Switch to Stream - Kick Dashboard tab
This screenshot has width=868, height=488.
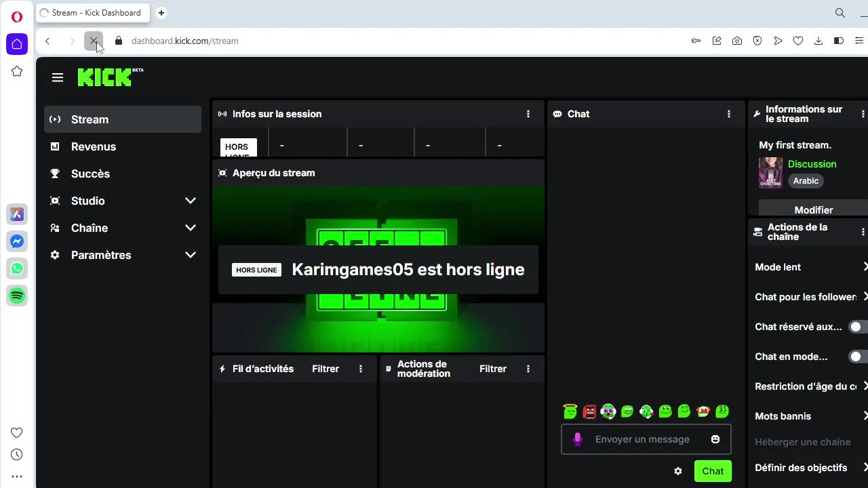93,12
